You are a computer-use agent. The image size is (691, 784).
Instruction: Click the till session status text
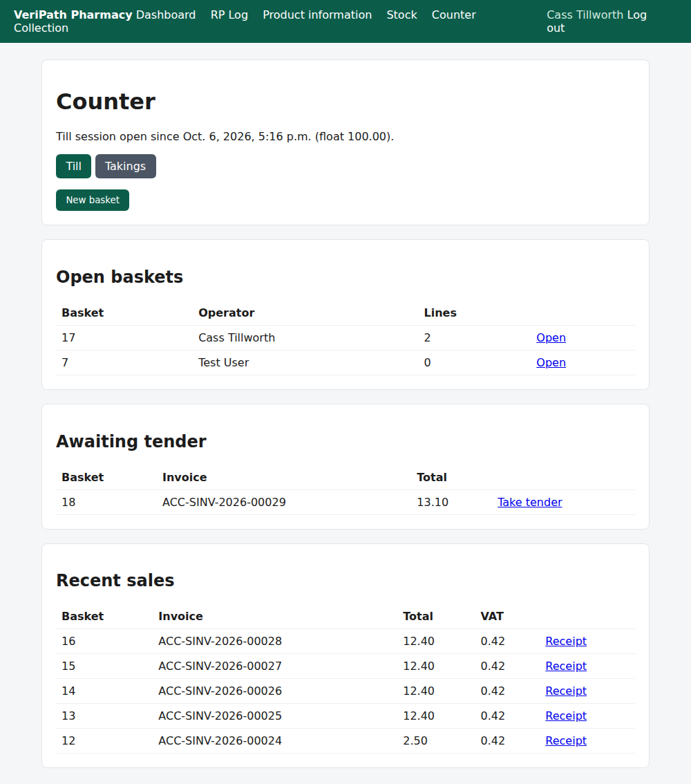[225, 136]
